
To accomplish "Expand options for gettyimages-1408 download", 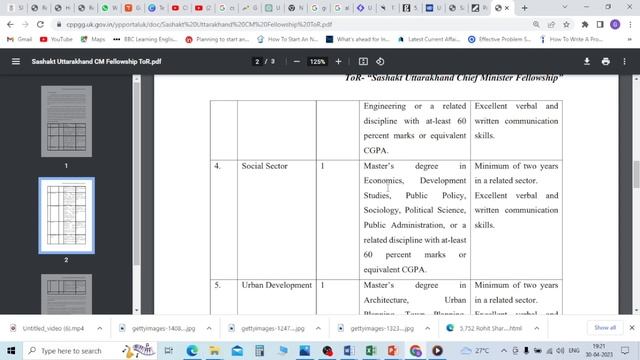I will click(209, 328).
